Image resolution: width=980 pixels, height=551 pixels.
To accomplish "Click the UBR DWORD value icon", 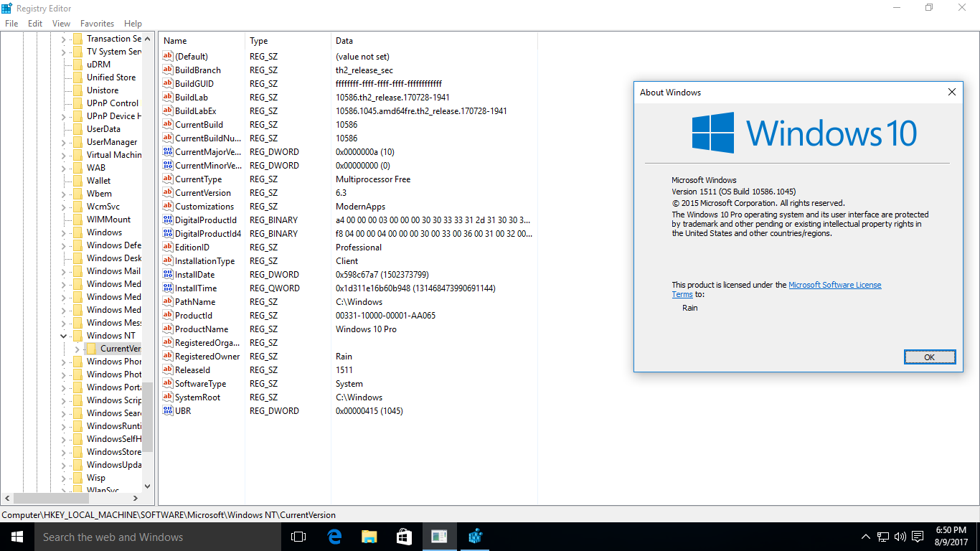I will (x=168, y=411).
